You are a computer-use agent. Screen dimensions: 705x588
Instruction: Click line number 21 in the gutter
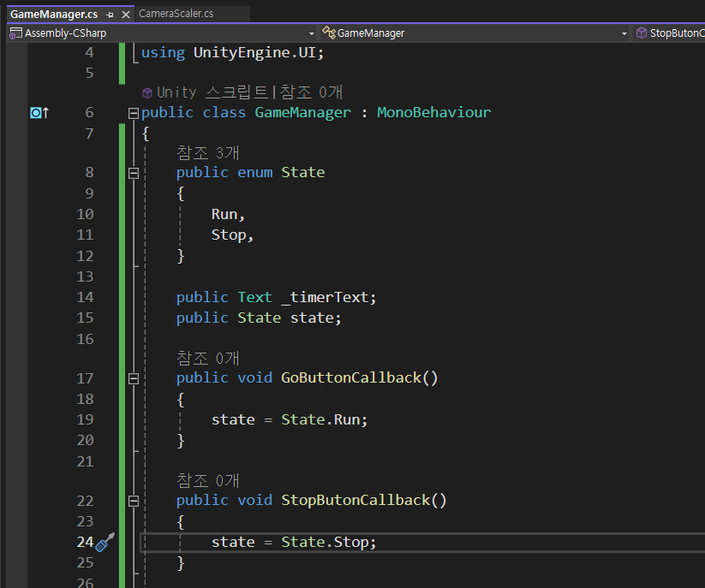85,461
